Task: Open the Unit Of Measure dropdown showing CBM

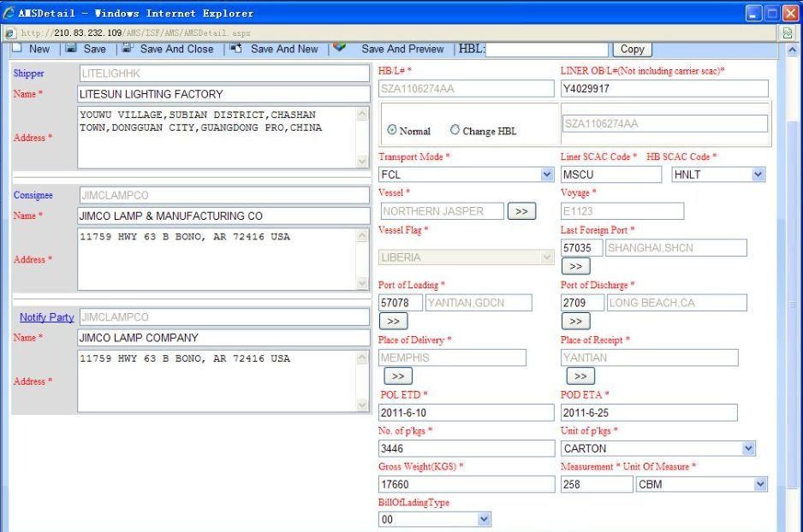Action: [760, 484]
